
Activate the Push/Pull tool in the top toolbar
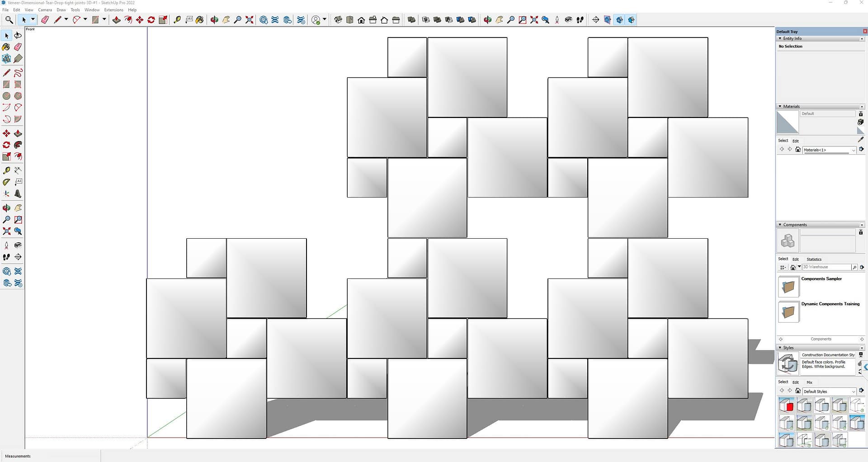click(116, 20)
